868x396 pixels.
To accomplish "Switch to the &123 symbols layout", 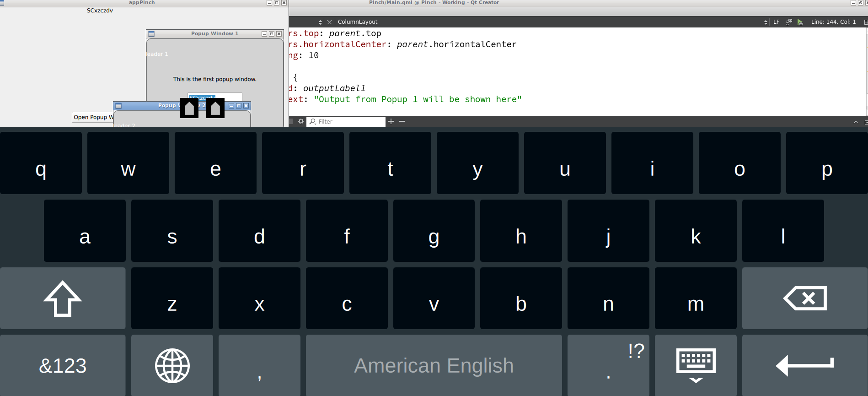I will pos(63,365).
